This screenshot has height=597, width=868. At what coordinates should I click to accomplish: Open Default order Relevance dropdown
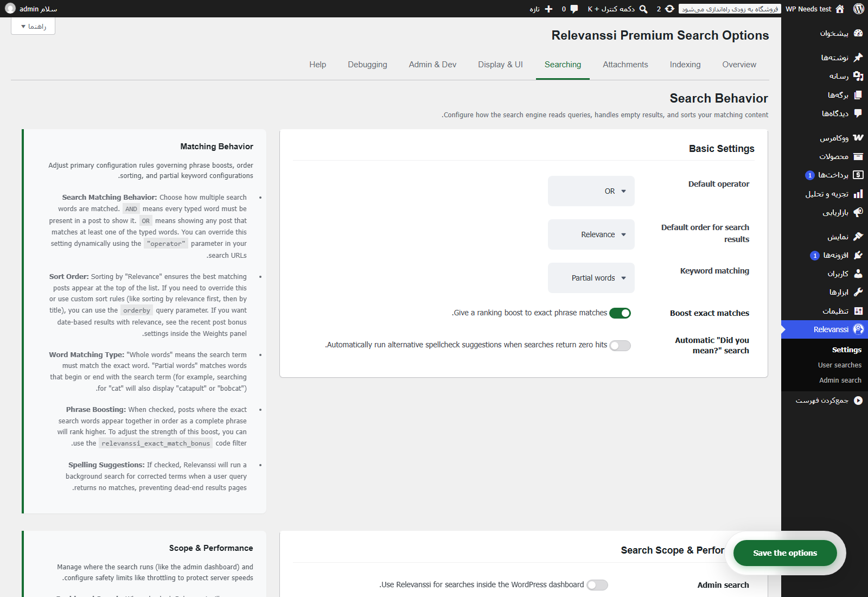tap(591, 234)
